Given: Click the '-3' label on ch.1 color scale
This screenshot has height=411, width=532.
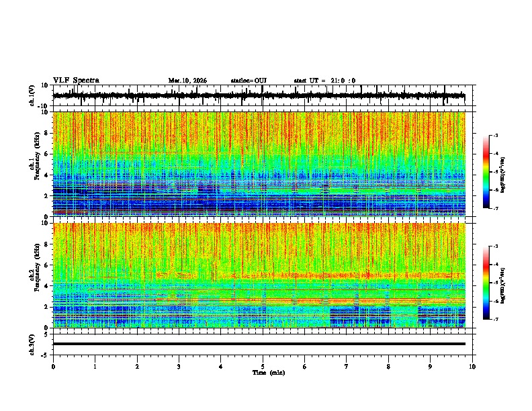Looking at the screenshot, I should (x=495, y=136).
